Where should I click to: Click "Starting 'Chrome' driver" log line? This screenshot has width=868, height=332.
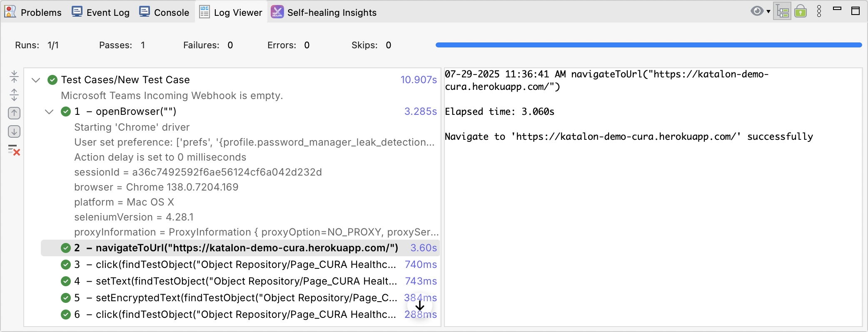point(132,127)
